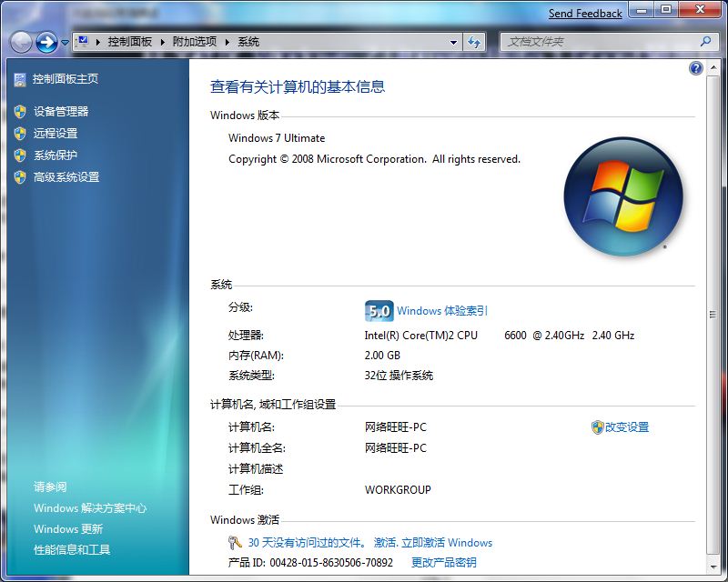Select 附加选项 in the address breadcrumb

(195, 42)
